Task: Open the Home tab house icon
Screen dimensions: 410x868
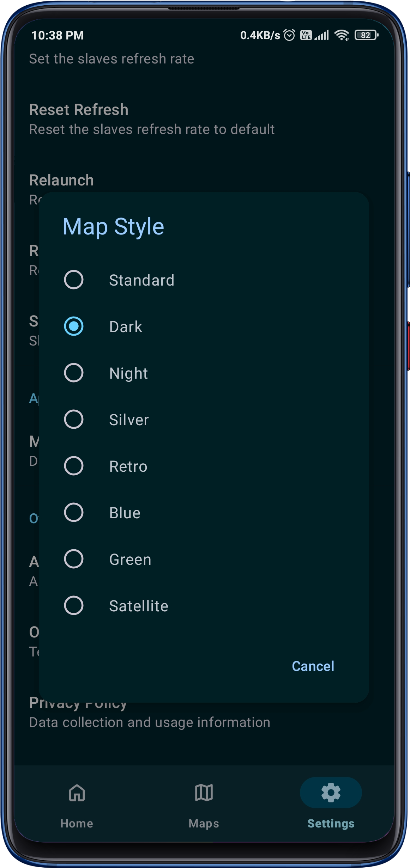Action: pos(77,793)
